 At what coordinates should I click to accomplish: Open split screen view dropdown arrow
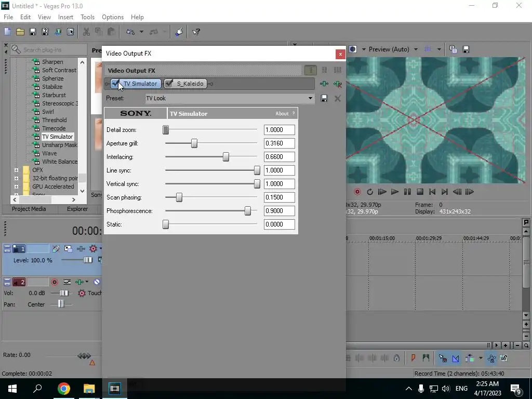point(364,49)
